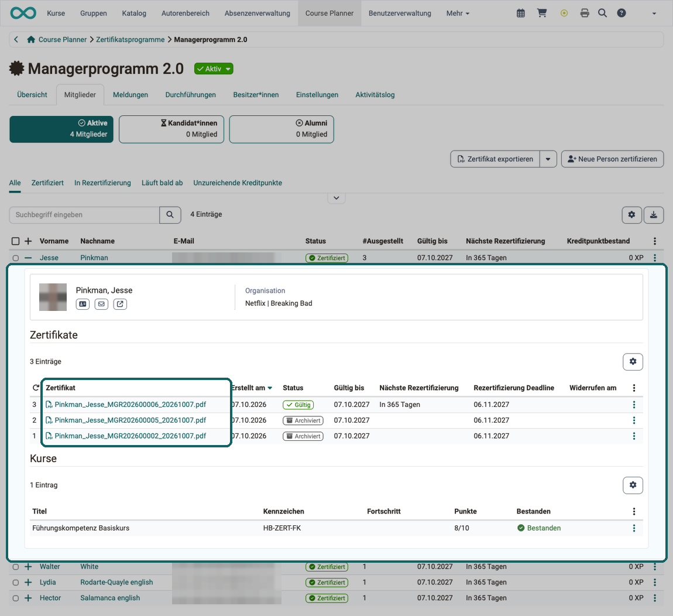This screenshot has width=673, height=616.
Task: Open the Aktiv status dropdown
Action: pyautogui.click(x=214, y=69)
